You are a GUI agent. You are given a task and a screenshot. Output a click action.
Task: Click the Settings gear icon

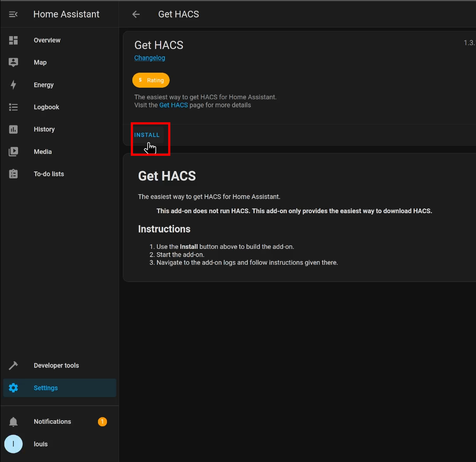(x=13, y=388)
